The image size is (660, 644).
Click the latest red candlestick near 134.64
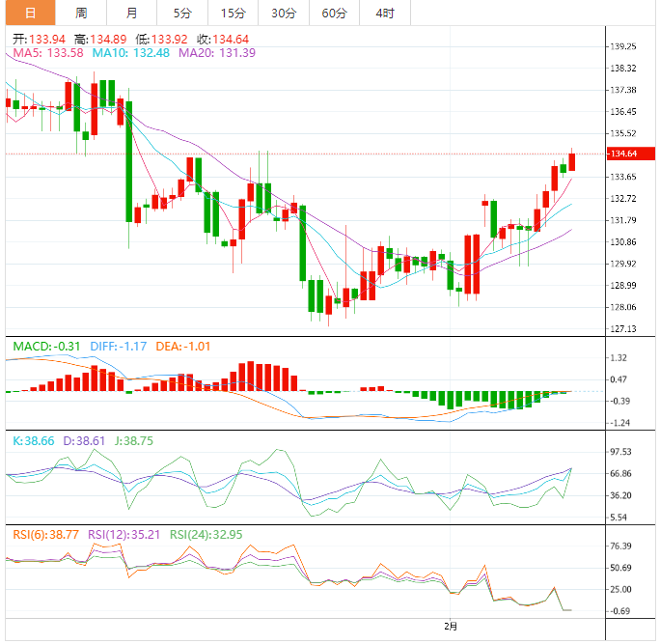pos(571,162)
